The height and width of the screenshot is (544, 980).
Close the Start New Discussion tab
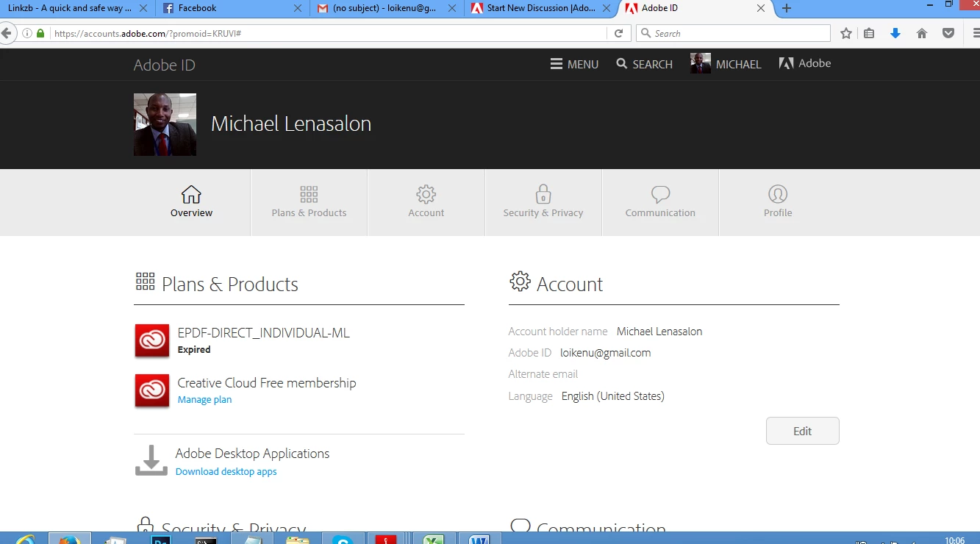[607, 8]
